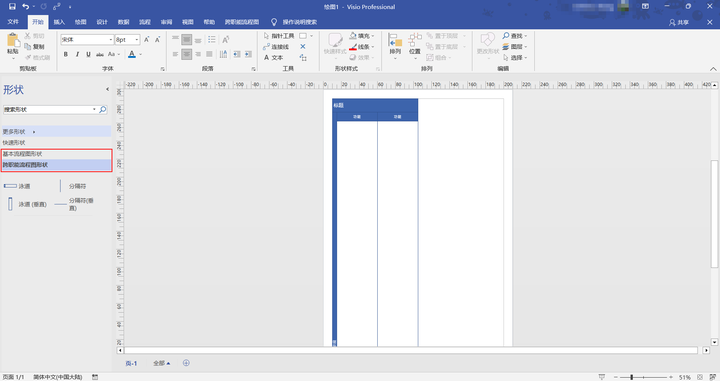The width and height of the screenshot is (720, 381).
Task: Click the connection point X icon
Action: (303, 47)
